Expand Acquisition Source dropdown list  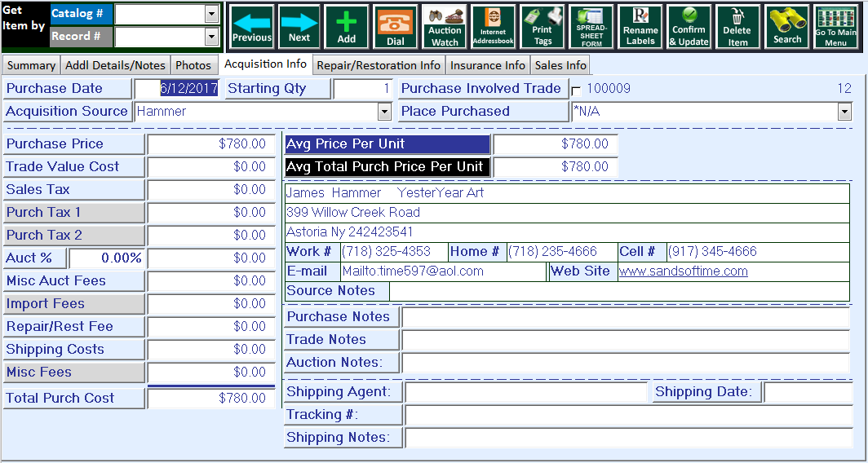pos(384,112)
